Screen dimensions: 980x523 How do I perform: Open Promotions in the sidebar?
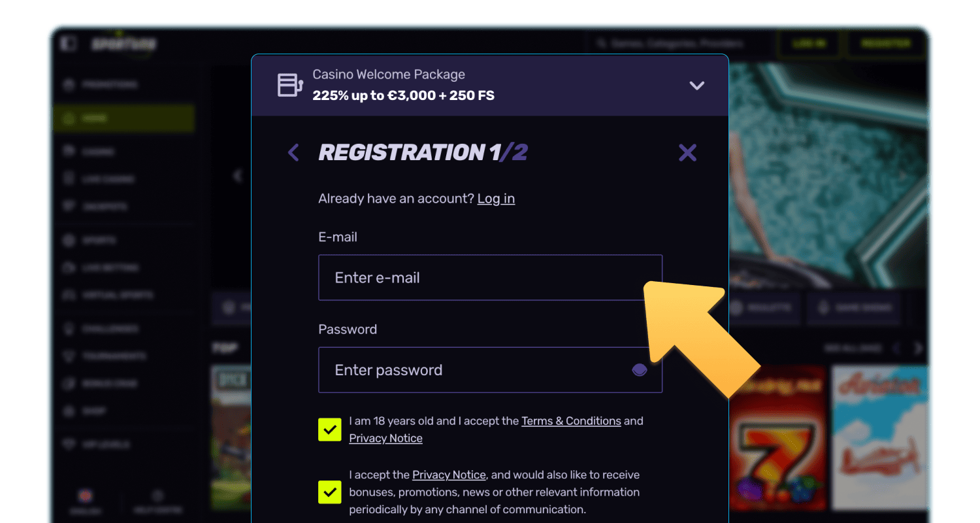pos(108,85)
